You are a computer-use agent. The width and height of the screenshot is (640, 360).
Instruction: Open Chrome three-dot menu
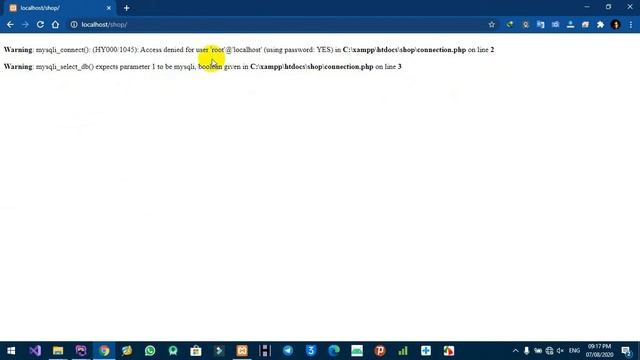631,24
